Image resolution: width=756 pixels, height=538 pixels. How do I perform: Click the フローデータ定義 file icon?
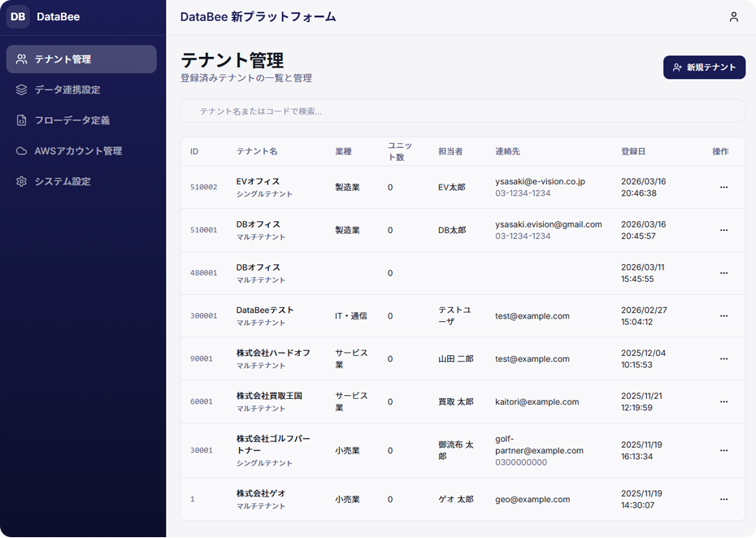(21, 120)
